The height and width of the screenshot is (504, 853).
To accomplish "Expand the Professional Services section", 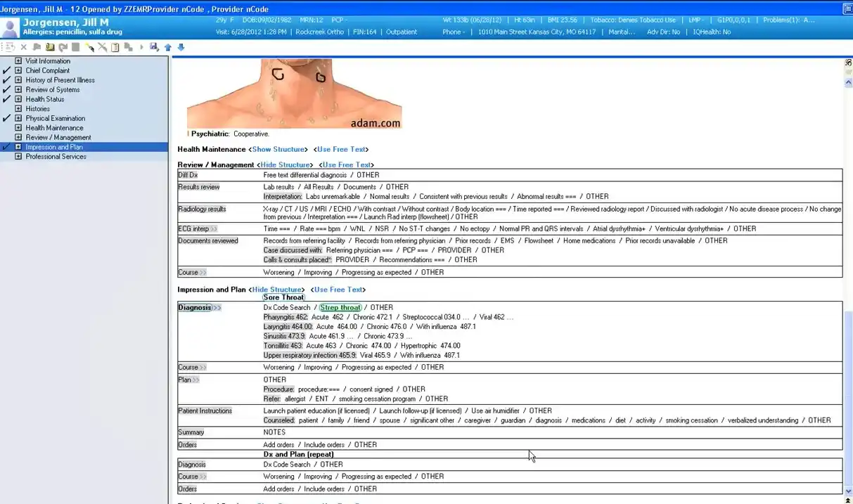I will tap(18, 156).
